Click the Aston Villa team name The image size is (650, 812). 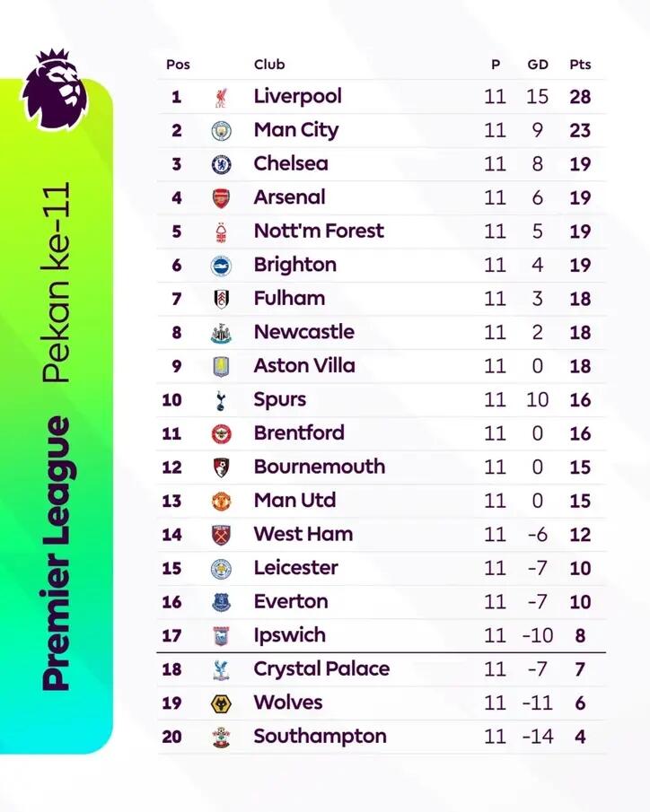tap(303, 366)
